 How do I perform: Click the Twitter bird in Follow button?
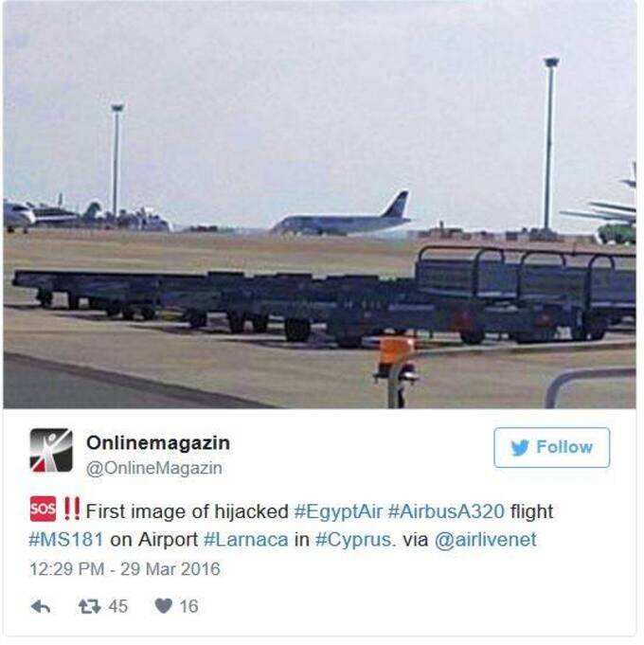click(x=520, y=448)
